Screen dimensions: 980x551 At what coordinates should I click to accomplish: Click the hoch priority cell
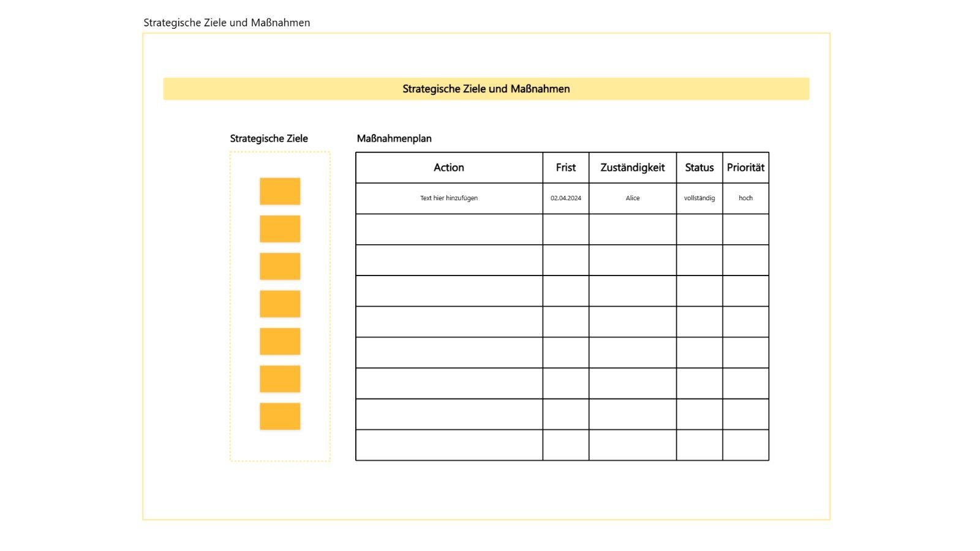click(x=745, y=198)
